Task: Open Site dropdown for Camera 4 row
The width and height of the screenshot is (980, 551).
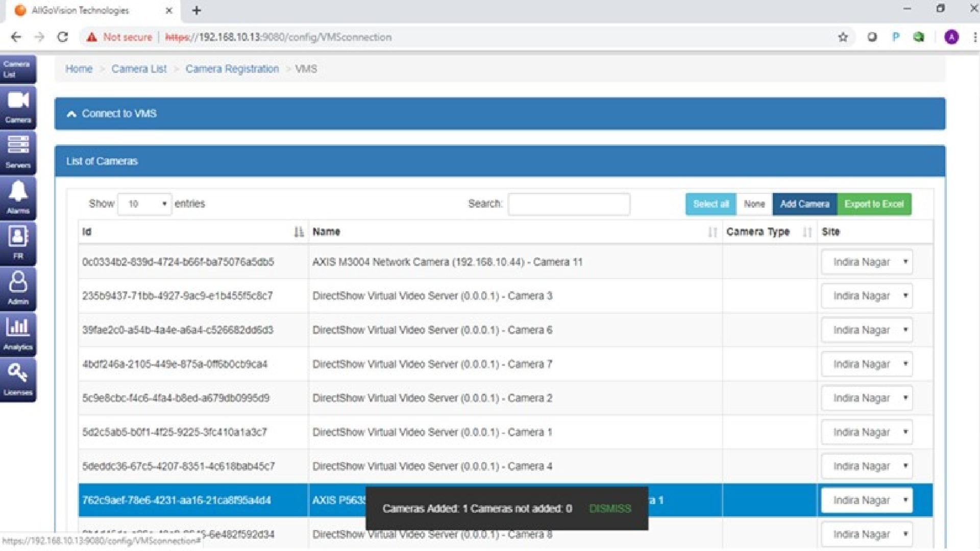Action: [x=867, y=466]
